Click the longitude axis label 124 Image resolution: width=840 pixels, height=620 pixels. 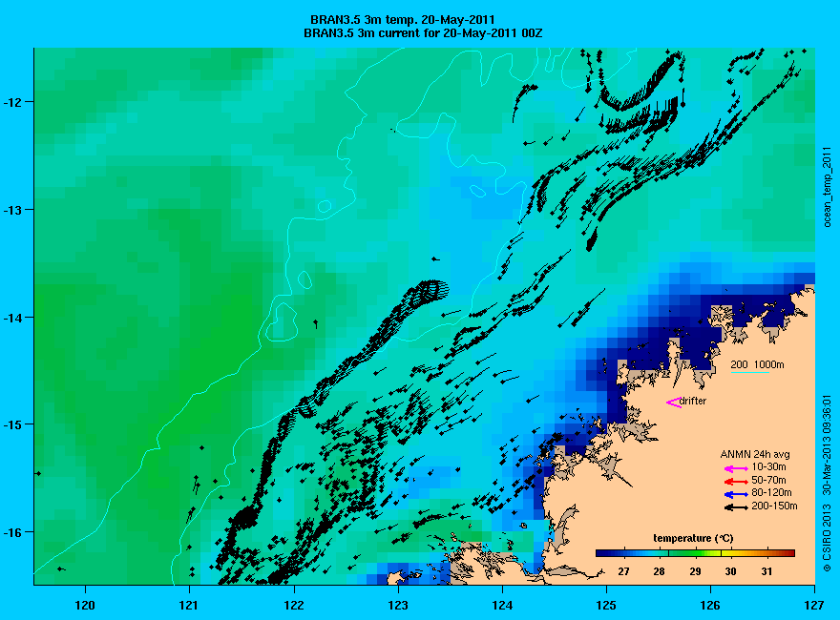click(502, 606)
